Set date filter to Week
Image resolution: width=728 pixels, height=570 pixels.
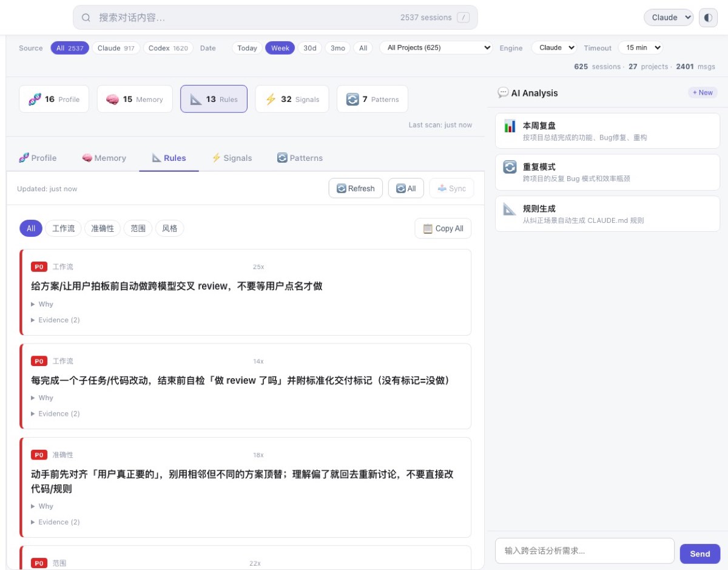point(280,48)
